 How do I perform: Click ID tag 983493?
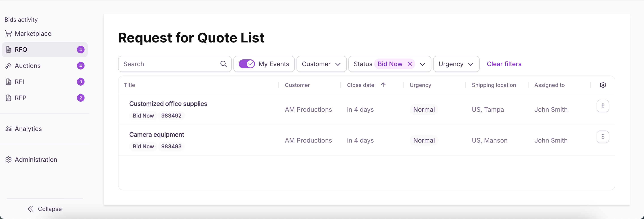pos(171,146)
